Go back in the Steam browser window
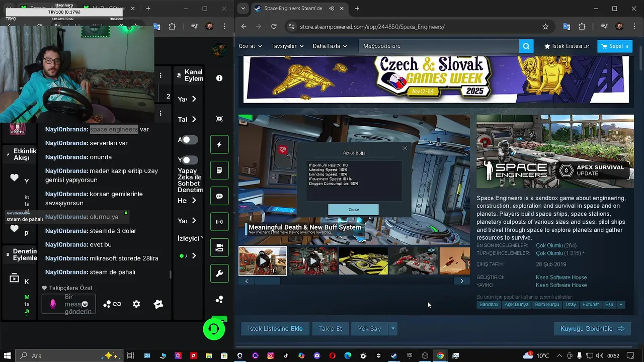 [x=244, y=27]
